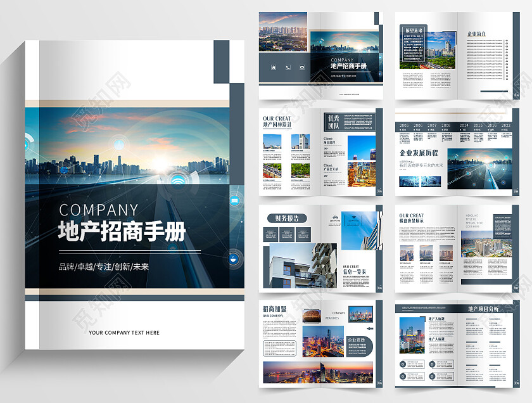Image resolution: width=532 pixels, height=403 pixels.
Task: Click YOUR COMPANY TEXT HERE on the cover
Action: pyautogui.click(x=124, y=333)
